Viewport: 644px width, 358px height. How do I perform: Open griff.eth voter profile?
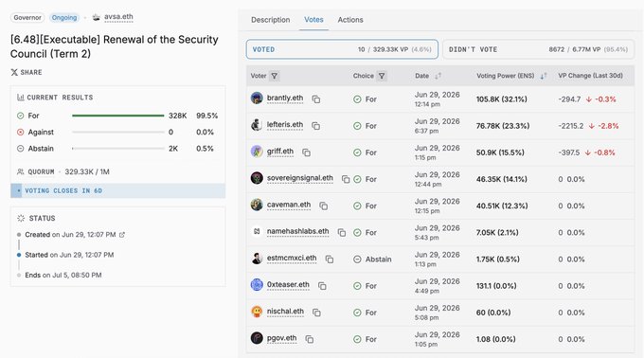point(280,152)
